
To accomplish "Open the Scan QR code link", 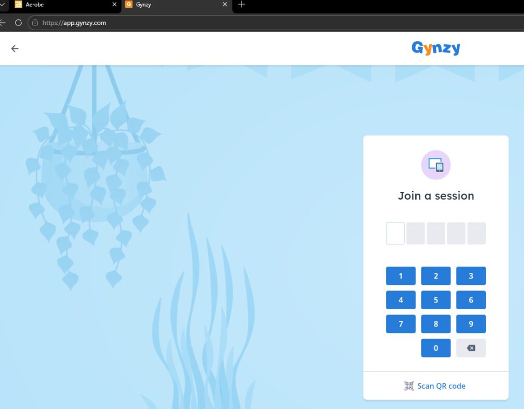I will point(441,386).
